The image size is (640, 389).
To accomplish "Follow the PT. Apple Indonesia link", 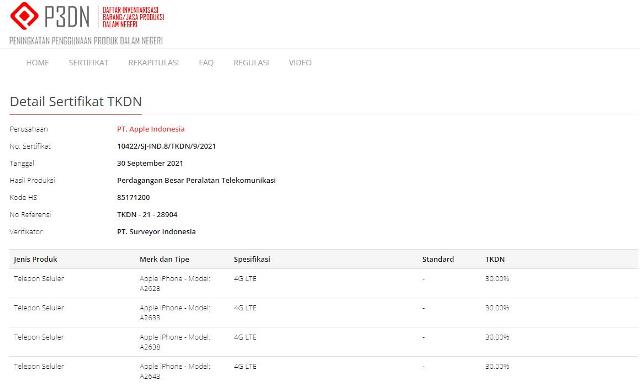I will [x=151, y=129].
